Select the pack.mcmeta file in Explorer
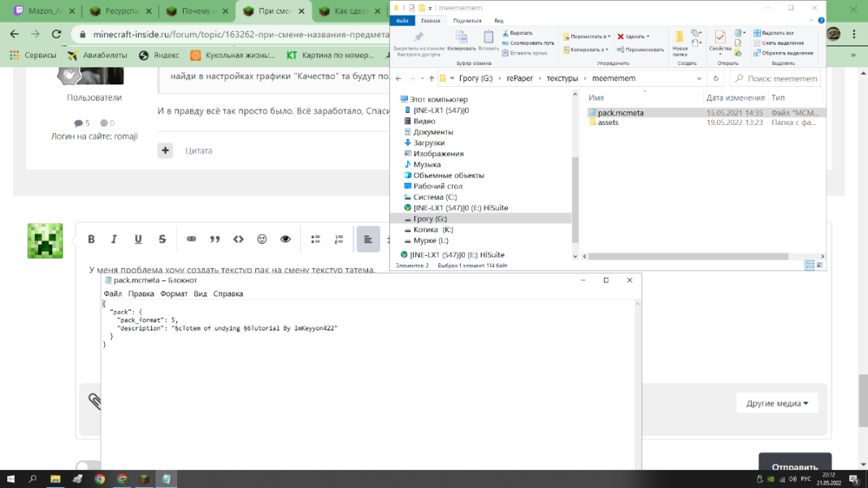 click(621, 112)
